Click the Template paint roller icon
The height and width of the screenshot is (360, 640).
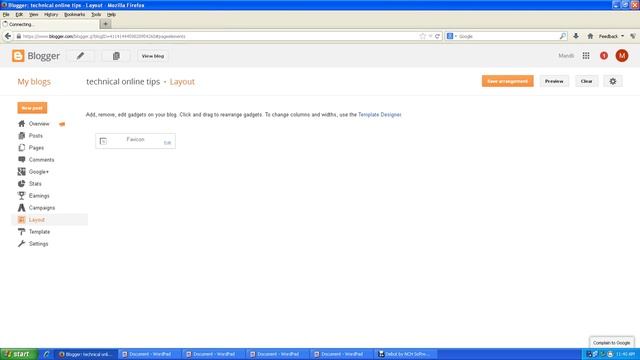(x=22, y=232)
